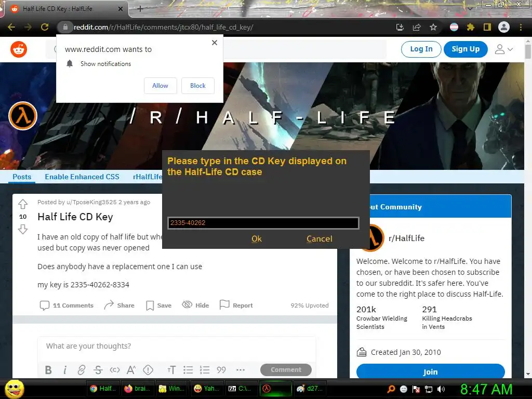The height and width of the screenshot is (399, 532).
Task: Allow Reddit notifications
Action: 161,86
